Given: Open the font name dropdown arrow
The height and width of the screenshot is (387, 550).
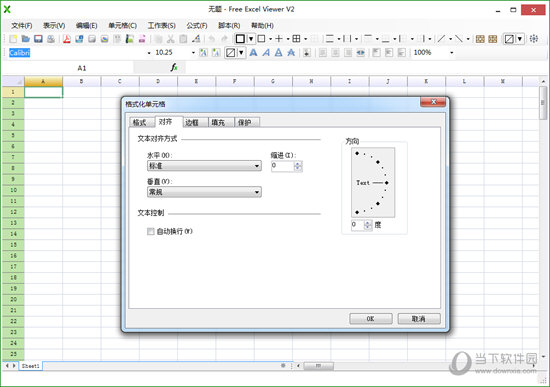Looking at the screenshot, I should pyautogui.click(x=149, y=53).
